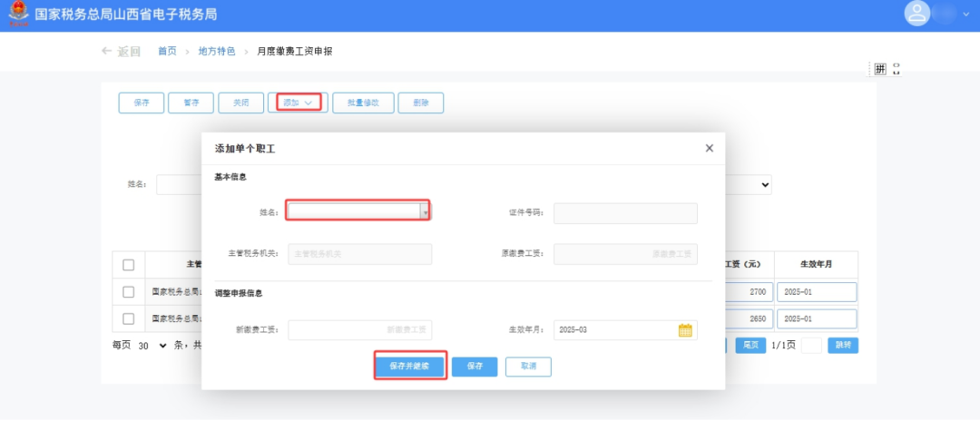Click the 2025-01 cell in 2650 row

[x=817, y=318]
